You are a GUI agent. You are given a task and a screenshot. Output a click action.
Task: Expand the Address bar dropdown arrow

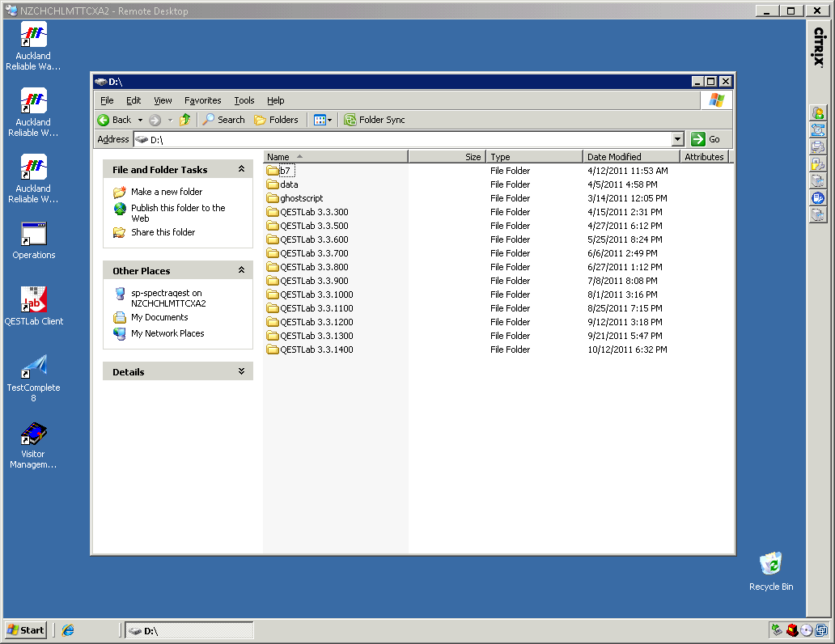[x=678, y=139]
